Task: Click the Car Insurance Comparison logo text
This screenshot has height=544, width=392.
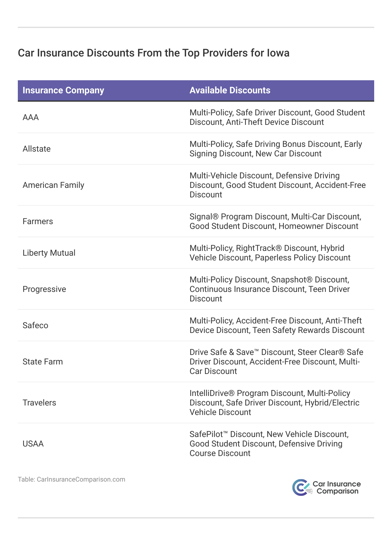Action: click(337, 488)
